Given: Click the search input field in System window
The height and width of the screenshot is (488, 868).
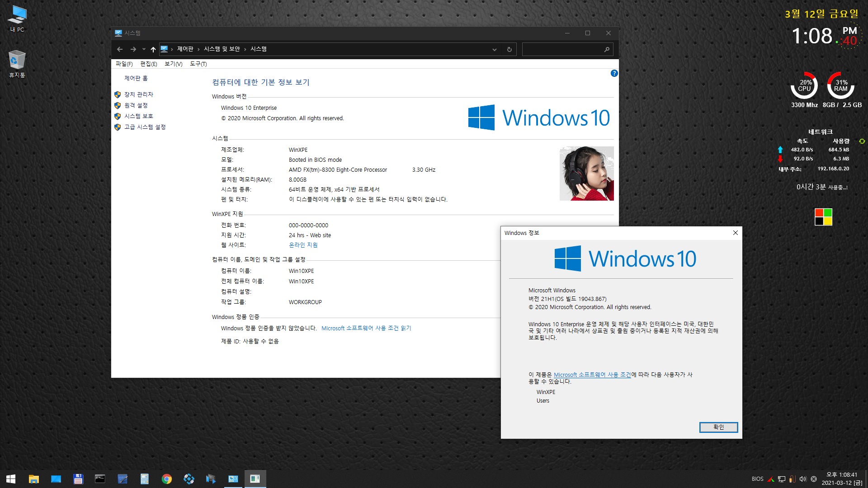Looking at the screenshot, I should (563, 49).
